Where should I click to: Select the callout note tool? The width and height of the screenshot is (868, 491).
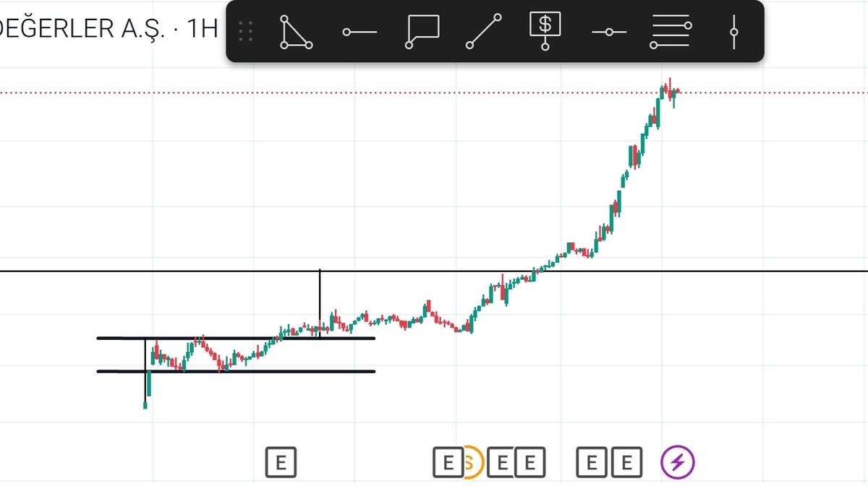(422, 32)
